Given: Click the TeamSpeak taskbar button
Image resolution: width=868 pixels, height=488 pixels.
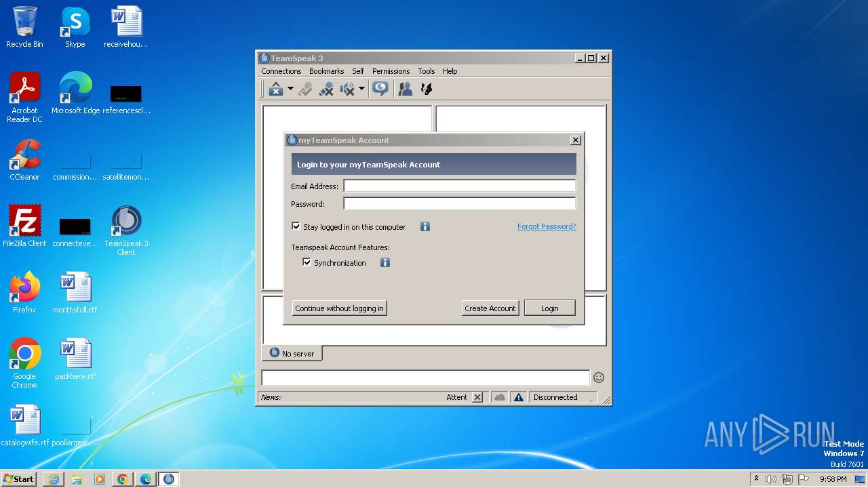Looking at the screenshot, I should 169,479.
